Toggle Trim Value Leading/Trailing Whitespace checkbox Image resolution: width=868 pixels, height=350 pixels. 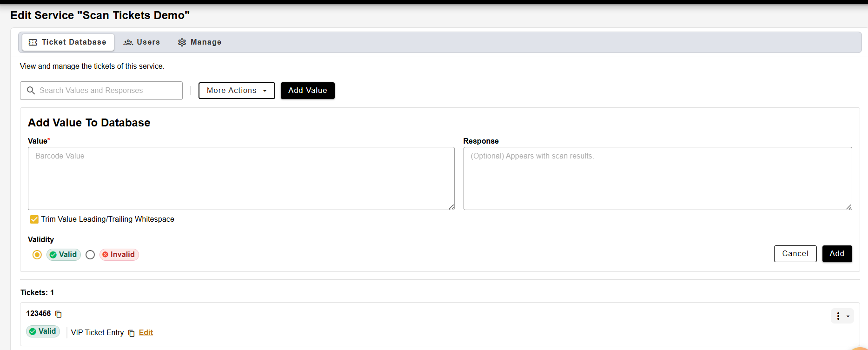(x=34, y=219)
